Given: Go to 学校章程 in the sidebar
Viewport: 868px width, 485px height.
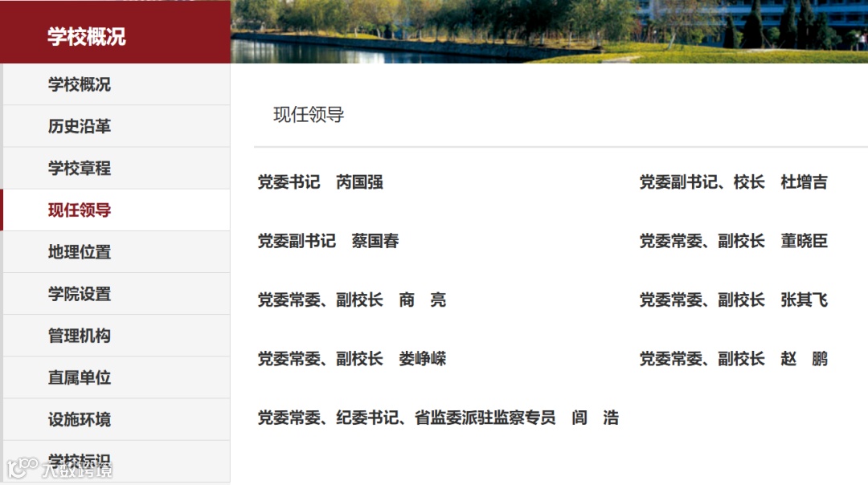Looking at the screenshot, I should click(x=117, y=168).
